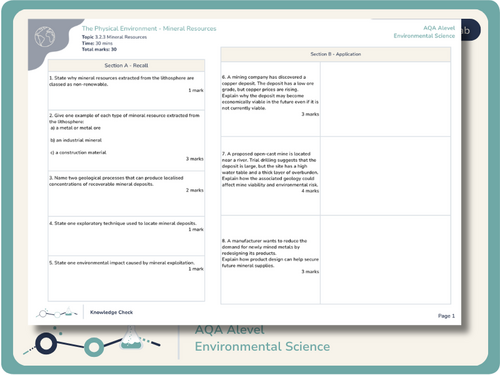Click the 'Section A - Recall' header
Viewport: 500px width, 375px height.
coord(126,66)
